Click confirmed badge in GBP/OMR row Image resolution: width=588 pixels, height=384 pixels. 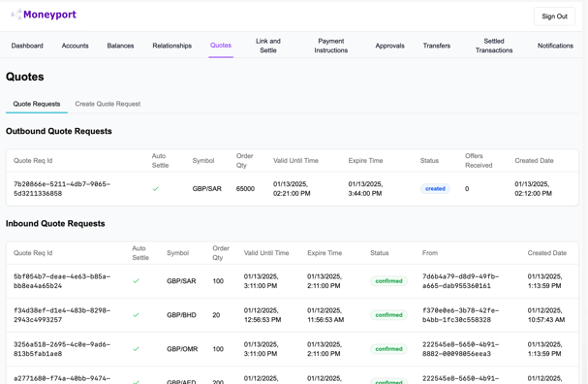[388, 349]
